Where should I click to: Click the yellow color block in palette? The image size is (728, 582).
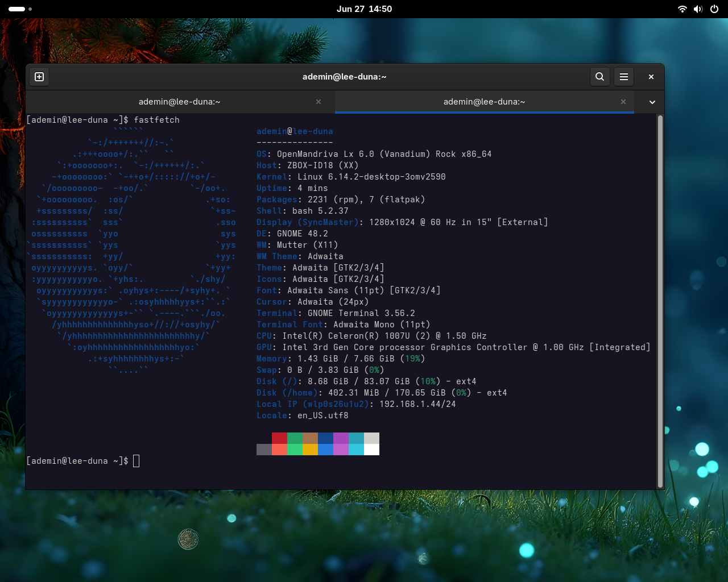coord(310,450)
